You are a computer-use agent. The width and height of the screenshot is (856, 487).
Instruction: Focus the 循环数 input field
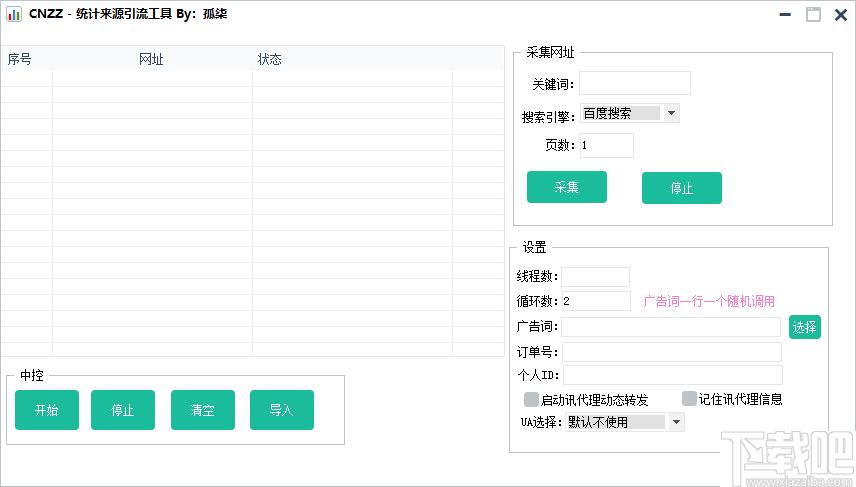596,301
